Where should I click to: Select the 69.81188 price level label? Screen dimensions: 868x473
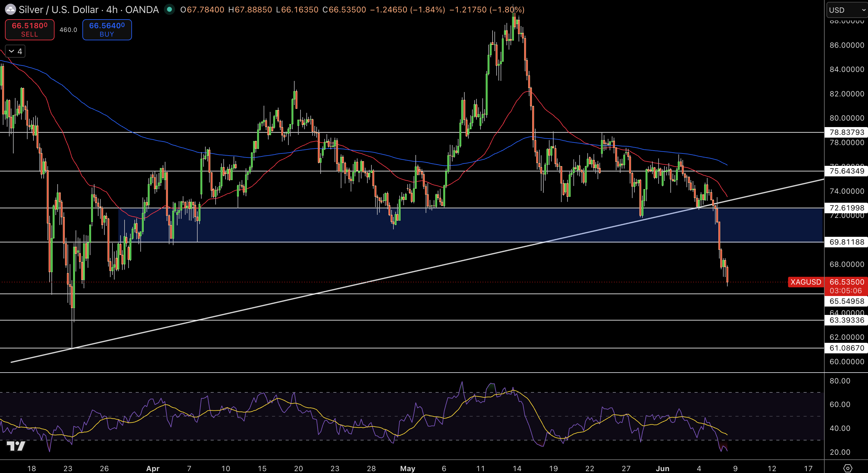click(846, 242)
